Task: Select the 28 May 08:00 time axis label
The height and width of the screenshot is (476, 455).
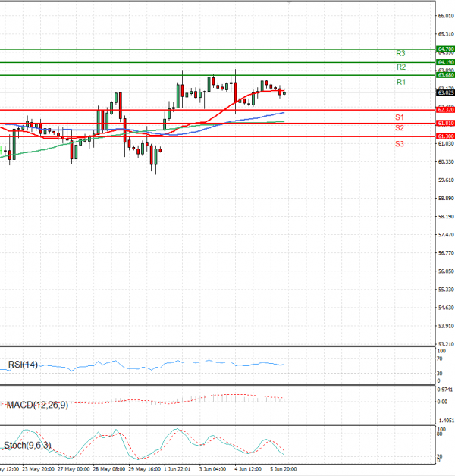Action: coord(109,470)
